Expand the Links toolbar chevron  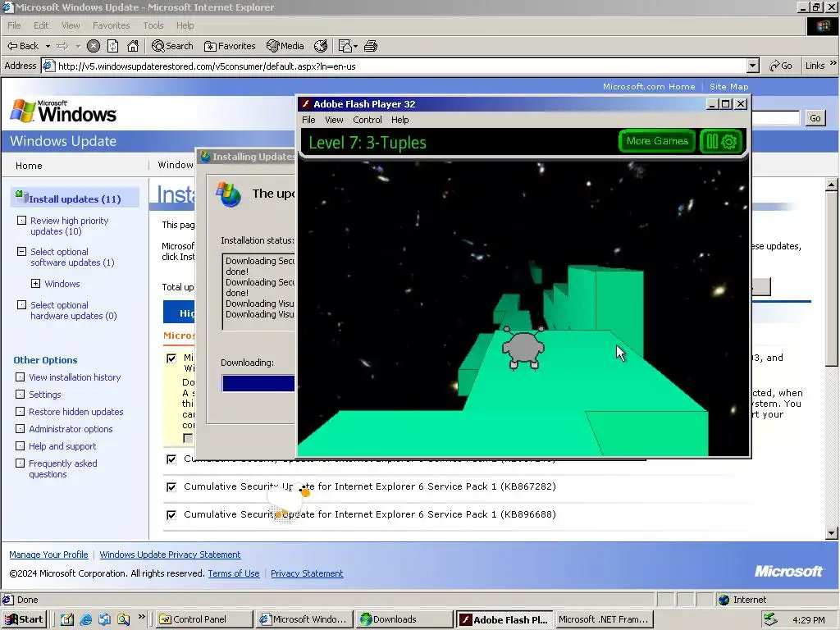(833, 63)
